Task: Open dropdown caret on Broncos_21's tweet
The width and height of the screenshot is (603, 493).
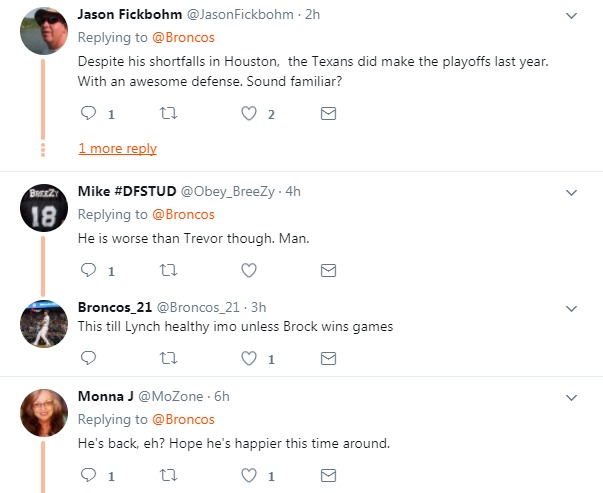Action: click(571, 307)
